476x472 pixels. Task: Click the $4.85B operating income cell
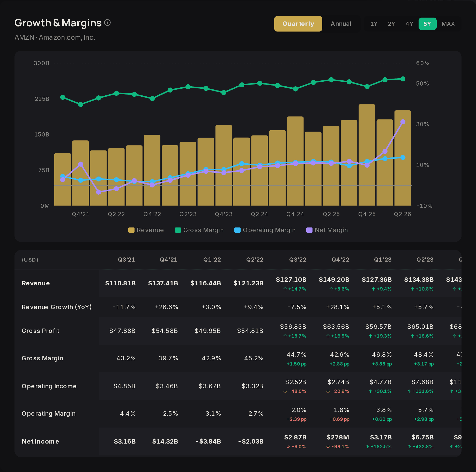(124, 386)
